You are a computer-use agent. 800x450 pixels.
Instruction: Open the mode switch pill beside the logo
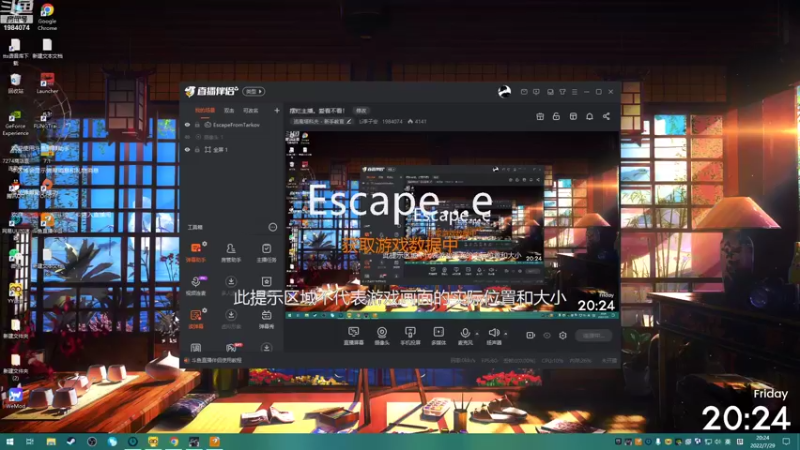click(254, 91)
